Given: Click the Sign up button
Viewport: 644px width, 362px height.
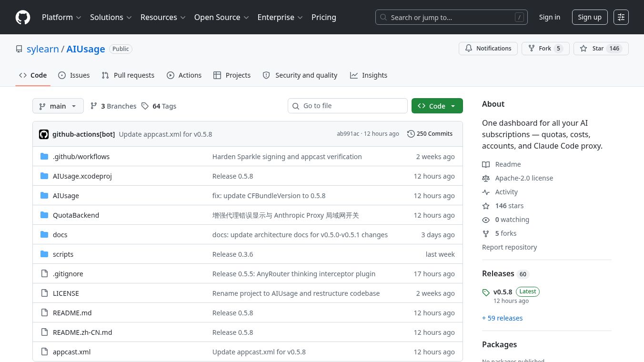Looking at the screenshot, I should (589, 17).
